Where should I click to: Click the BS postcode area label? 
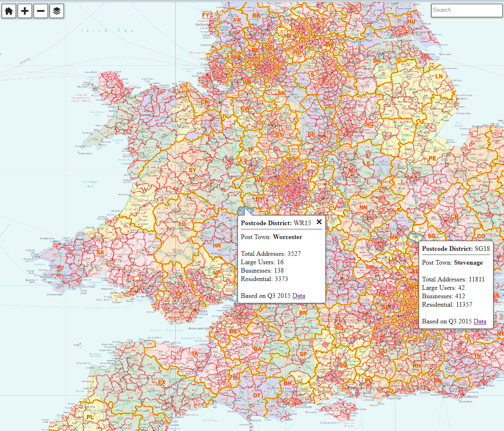(x=233, y=331)
